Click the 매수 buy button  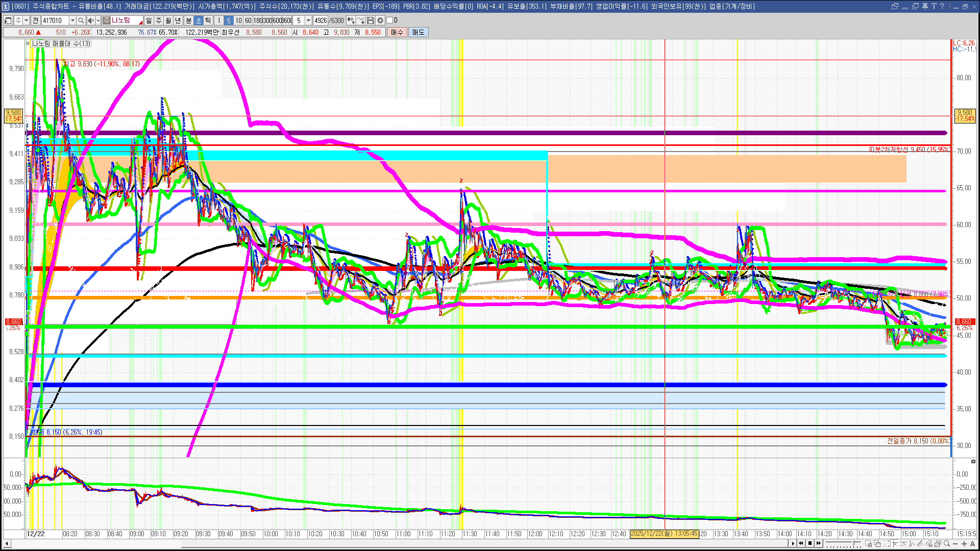[x=397, y=32]
